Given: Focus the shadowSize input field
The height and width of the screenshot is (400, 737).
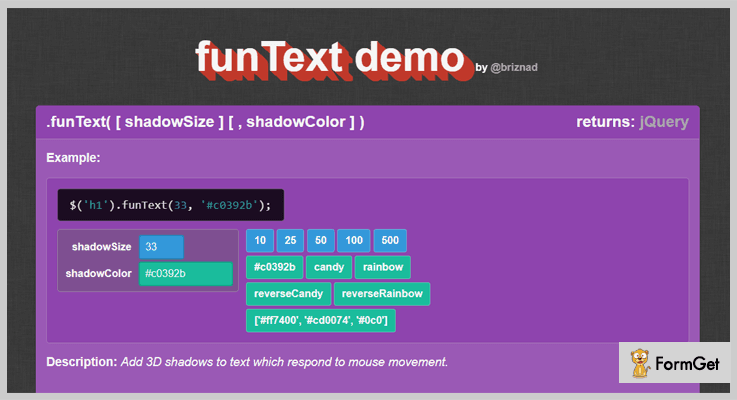Looking at the screenshot, I should (161, 247).
